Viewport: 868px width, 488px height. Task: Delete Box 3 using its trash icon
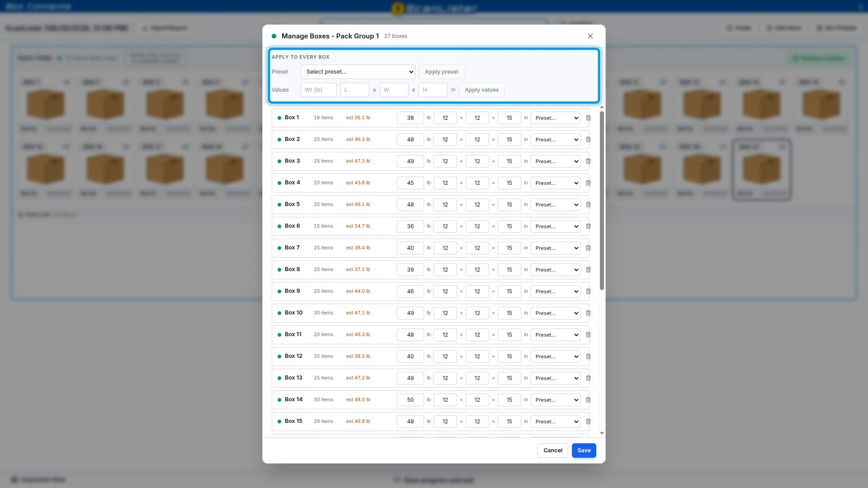tap(588, 161)
